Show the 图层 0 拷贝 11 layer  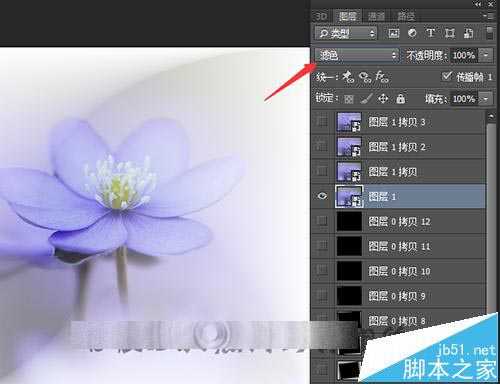click(x=322, y=246)
